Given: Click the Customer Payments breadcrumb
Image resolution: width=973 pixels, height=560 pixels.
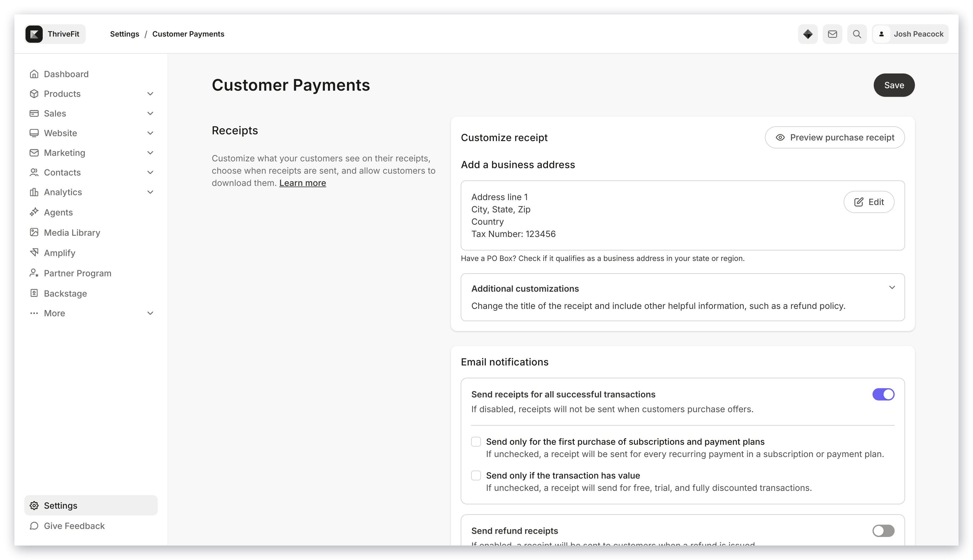Looking at the screenshot, I should pos(188,34).
